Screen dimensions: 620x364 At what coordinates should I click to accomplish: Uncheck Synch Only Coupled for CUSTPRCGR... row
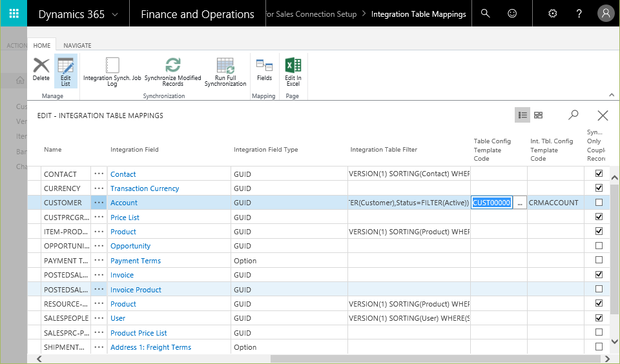599,217
